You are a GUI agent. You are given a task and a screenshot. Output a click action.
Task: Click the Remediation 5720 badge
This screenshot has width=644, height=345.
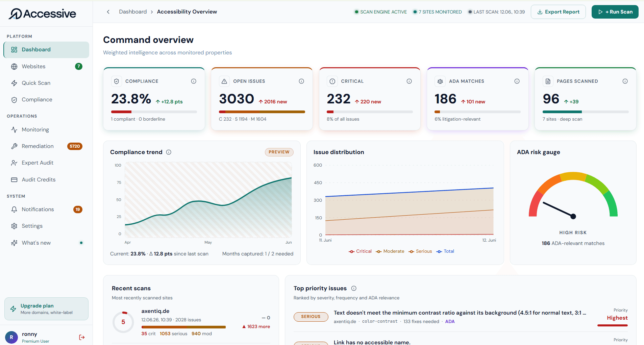(x=75, y=146)
